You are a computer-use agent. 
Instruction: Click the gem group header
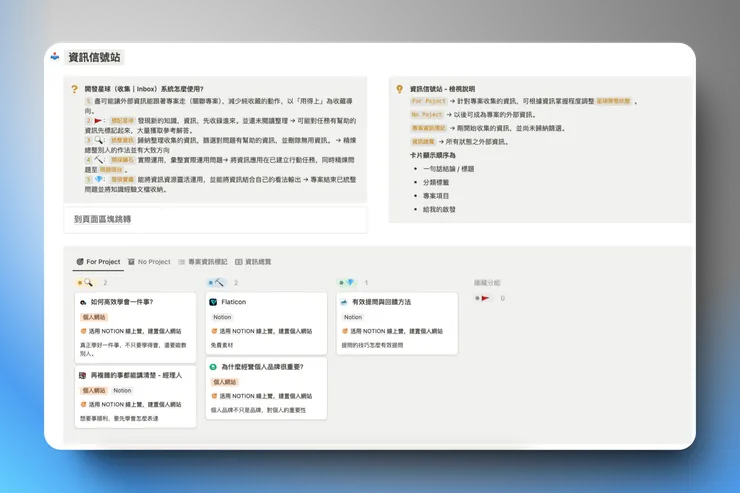pos(347,283)
